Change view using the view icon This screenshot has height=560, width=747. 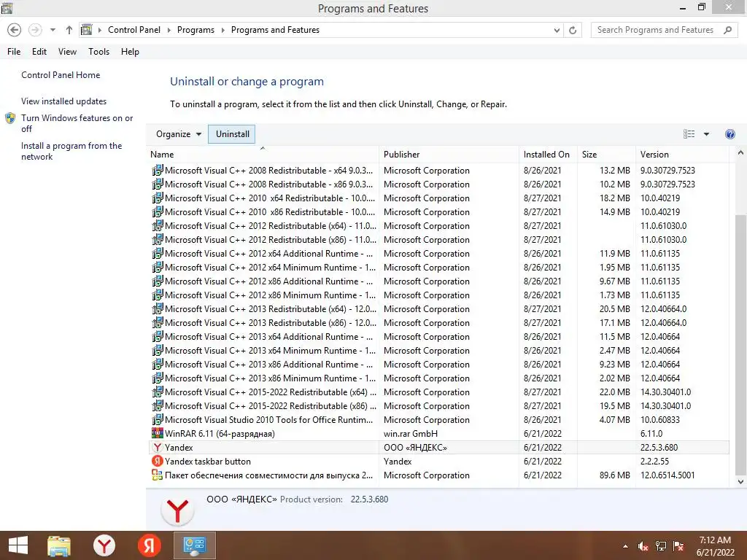pos(689,134)
